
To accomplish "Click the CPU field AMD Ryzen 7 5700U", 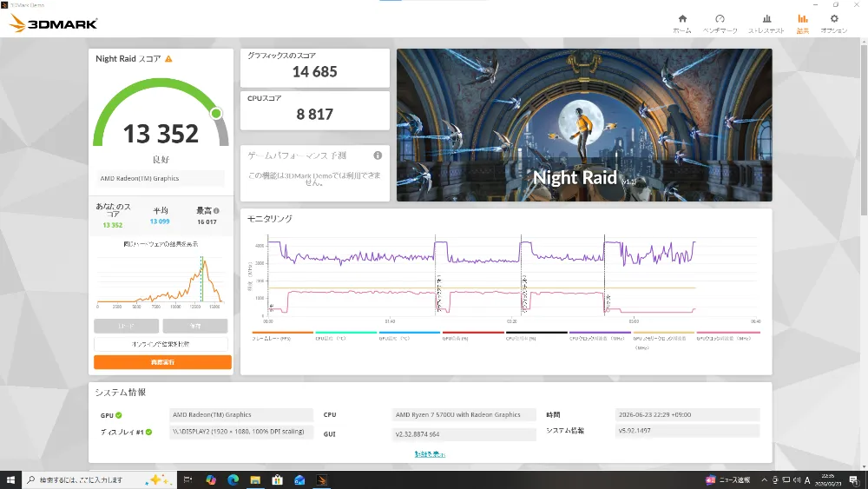I will click(x=464, y=415).
